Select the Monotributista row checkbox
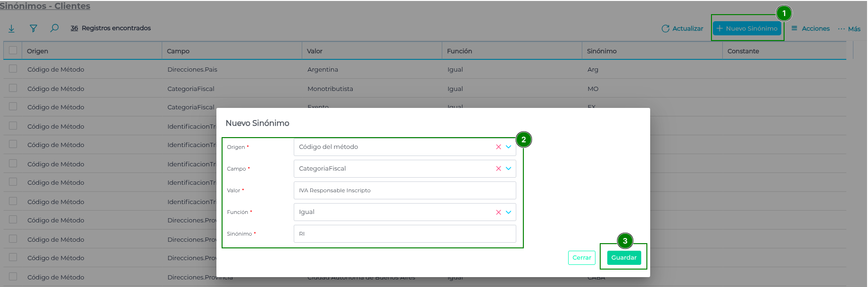 [x=13, y=88]
